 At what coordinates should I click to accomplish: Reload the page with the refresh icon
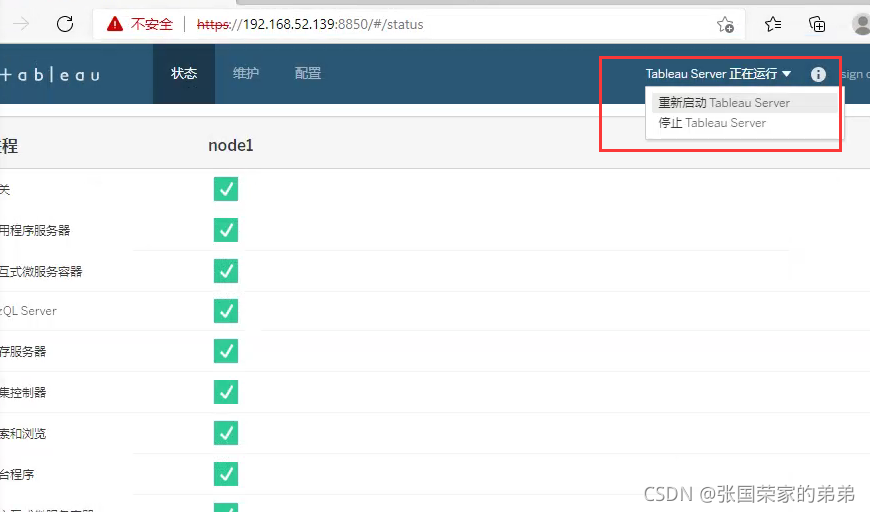(65, 24)
